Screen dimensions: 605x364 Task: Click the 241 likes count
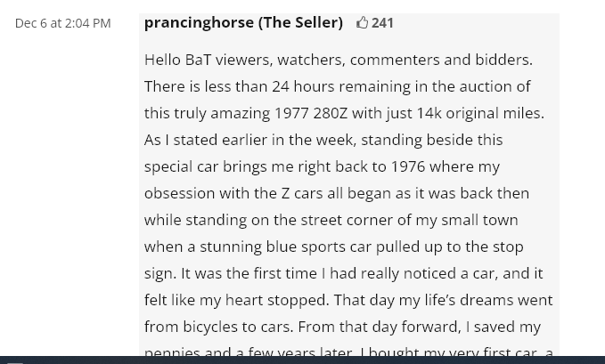[382, 23]
